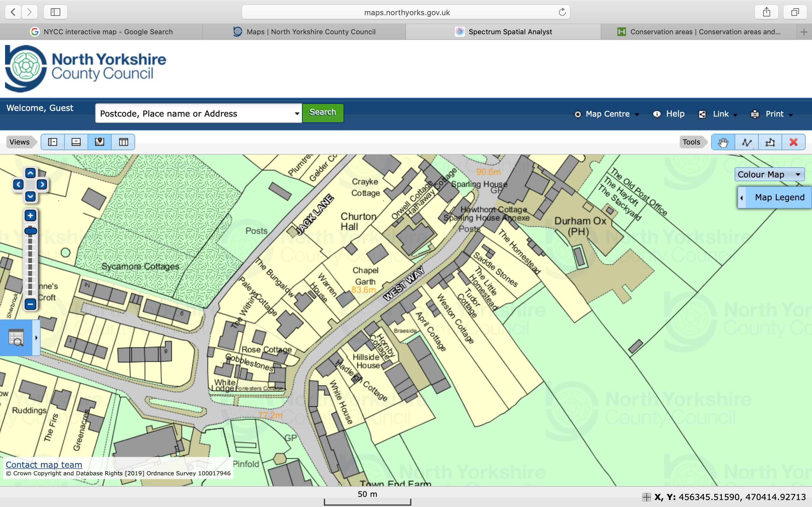Image resolution: width=812 pixels, height=507 pixels.
Task: Click the zoom out minus button
Action: 30,304
